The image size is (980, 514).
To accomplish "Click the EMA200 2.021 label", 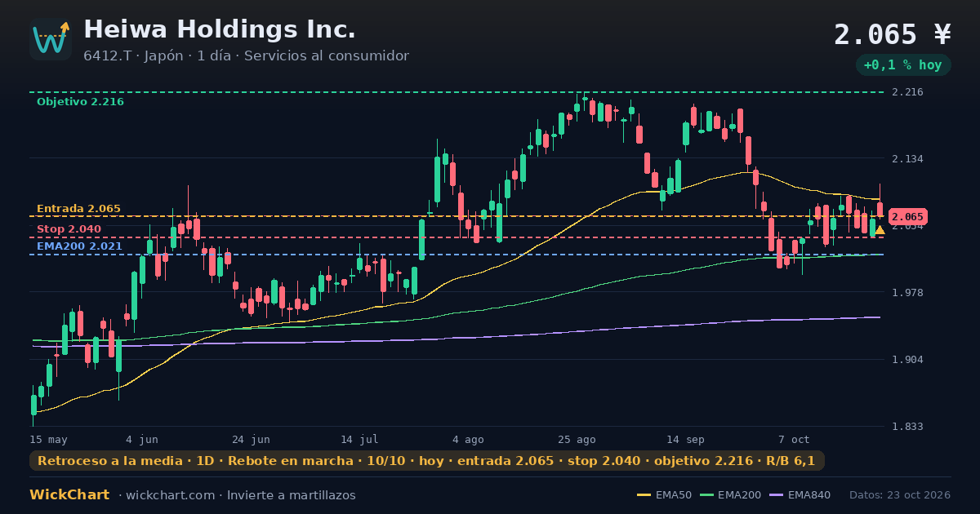I will 79,246.
